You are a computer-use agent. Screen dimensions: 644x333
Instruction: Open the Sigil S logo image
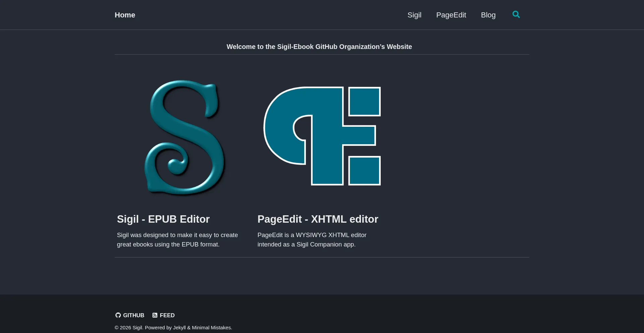(184, 137)
